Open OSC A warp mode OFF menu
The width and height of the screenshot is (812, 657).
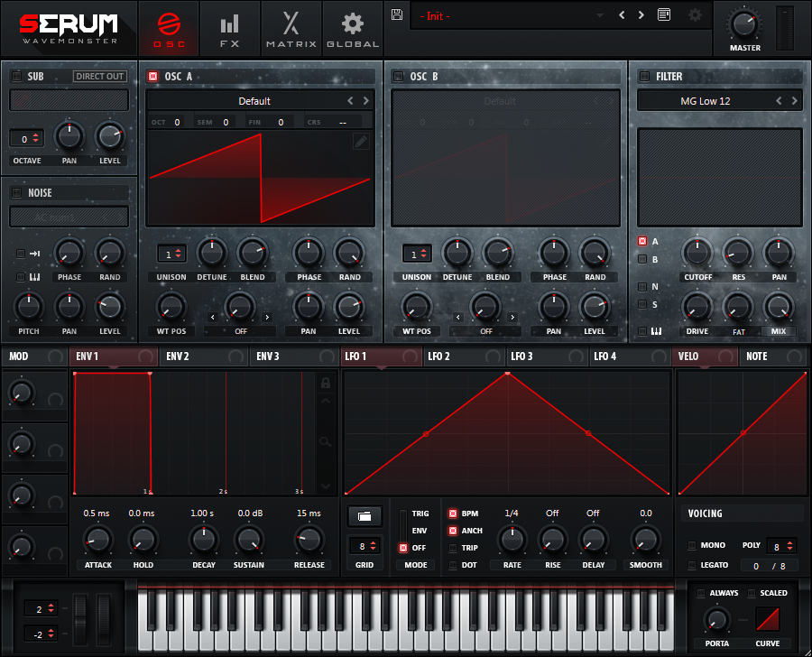(240, 331)
